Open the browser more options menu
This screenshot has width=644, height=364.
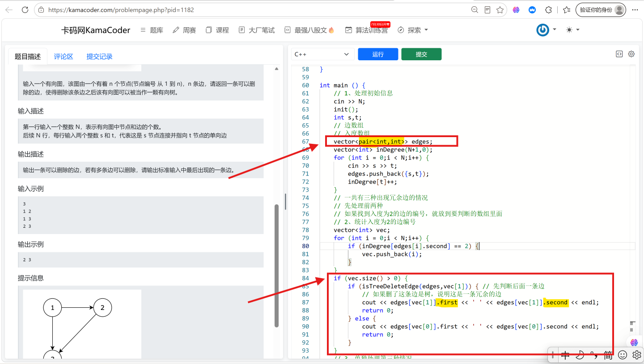[635, 9]
